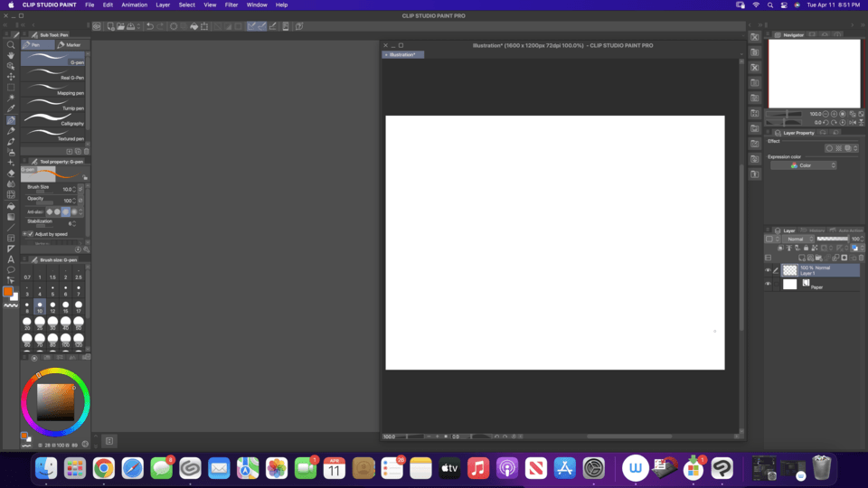The image size is (868, 488).
Task: Choose the Mapping pen sub tool
Action: point(53,89)
